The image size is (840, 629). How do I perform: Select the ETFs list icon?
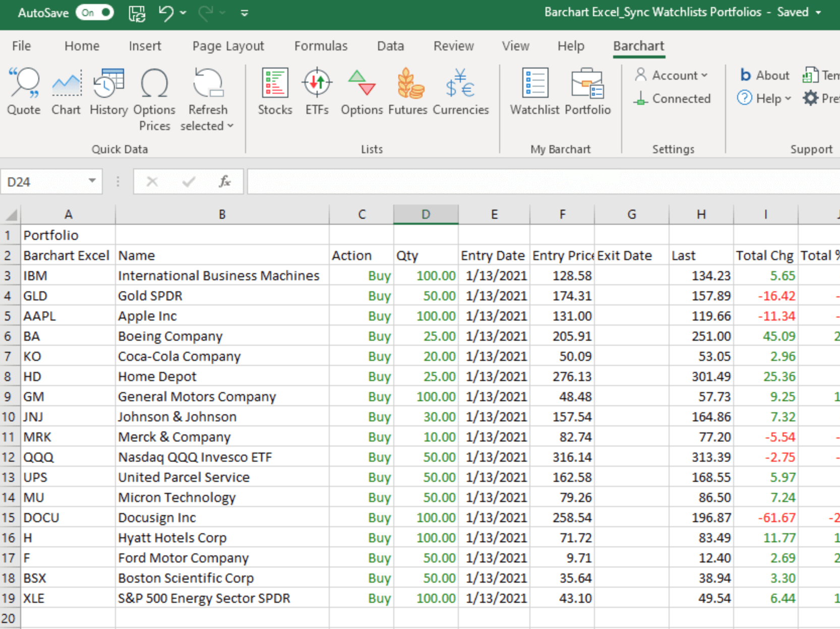pos(317,92)
